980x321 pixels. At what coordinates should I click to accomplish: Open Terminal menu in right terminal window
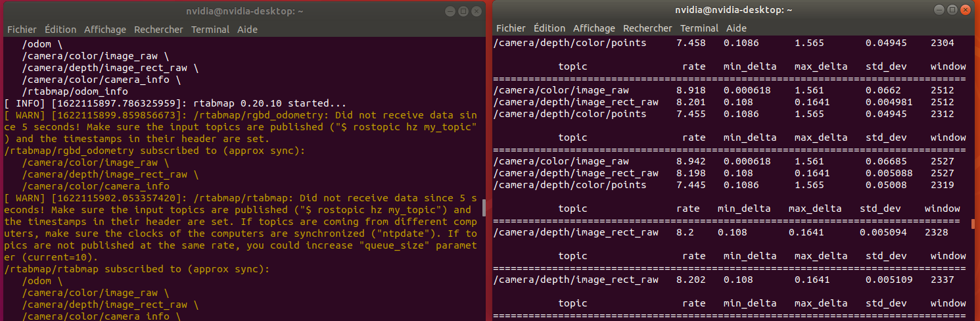699,28
